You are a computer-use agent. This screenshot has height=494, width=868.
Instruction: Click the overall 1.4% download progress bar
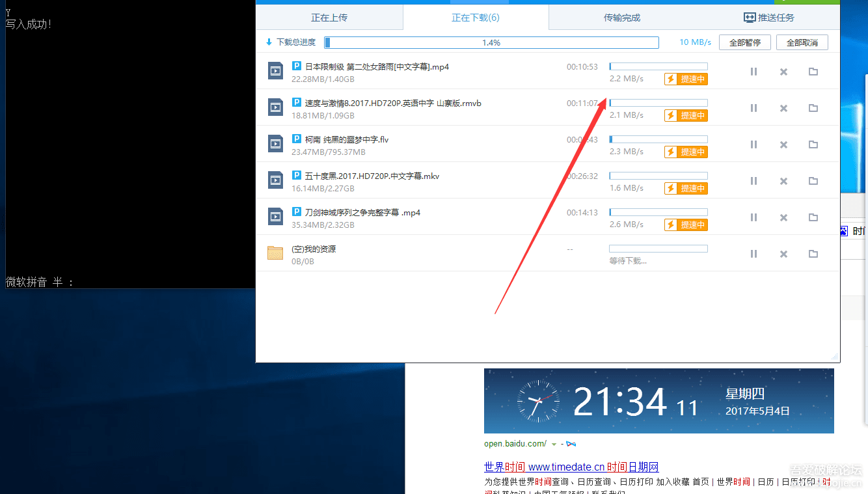pyautogui.click(x=491, y=43)
